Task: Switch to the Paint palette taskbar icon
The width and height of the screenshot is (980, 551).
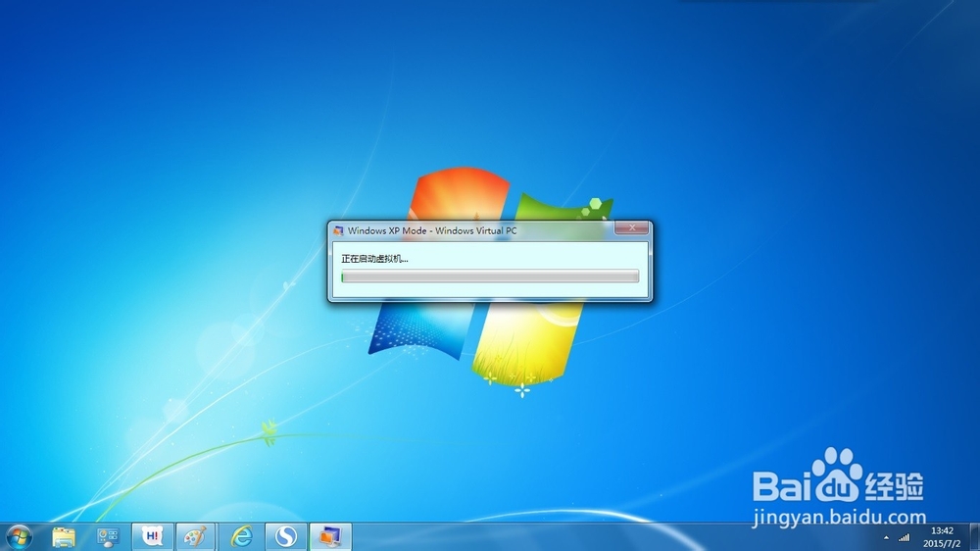Action: pos(196,536)
